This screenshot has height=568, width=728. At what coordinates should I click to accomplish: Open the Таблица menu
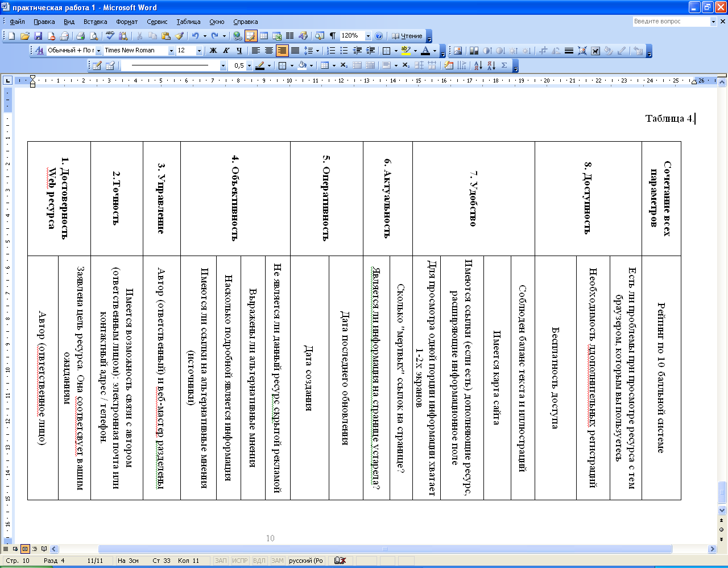coord(188,22)
